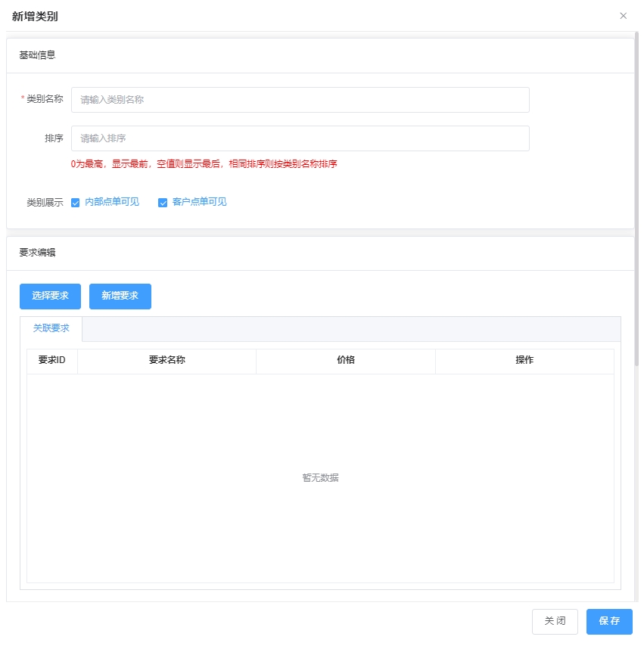Viewport: 644px width, 646px height.
Task: Focus the 排序 input field
Action: point(300,138)
